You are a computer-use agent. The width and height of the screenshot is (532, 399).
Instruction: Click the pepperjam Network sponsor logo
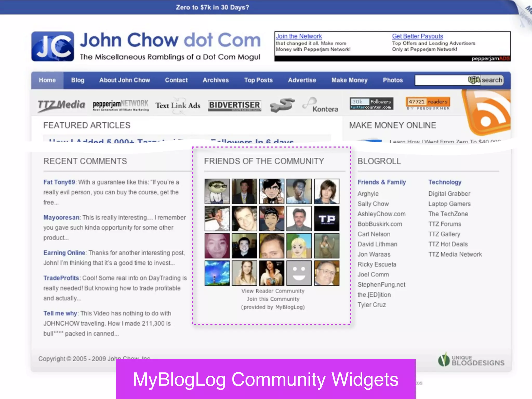tap(121, 105)
